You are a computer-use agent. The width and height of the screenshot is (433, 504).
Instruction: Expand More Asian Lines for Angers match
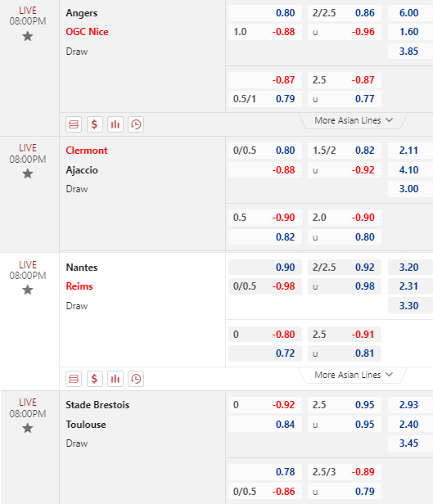pyautogui.click(x=354, y=120)
